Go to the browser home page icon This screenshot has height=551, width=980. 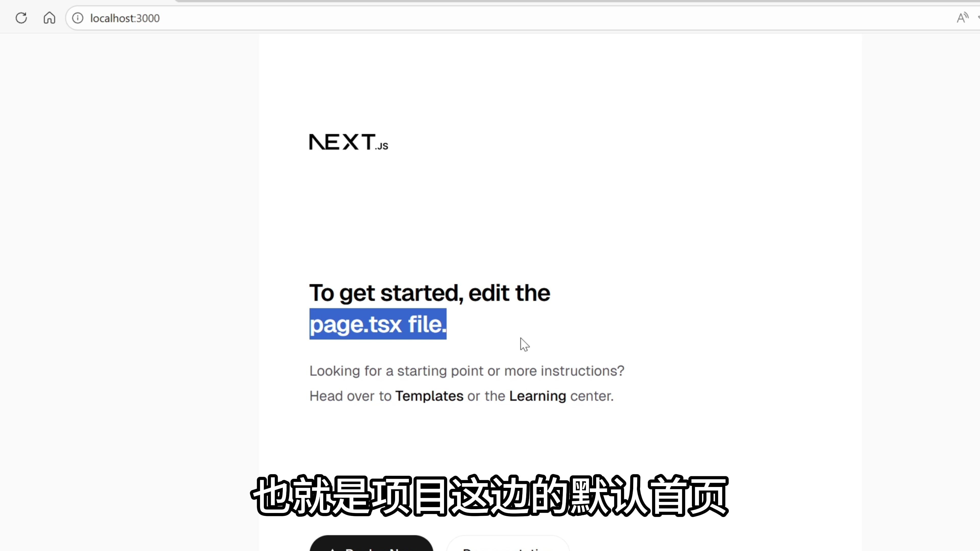pyautogui.click(x=50, y=18)
